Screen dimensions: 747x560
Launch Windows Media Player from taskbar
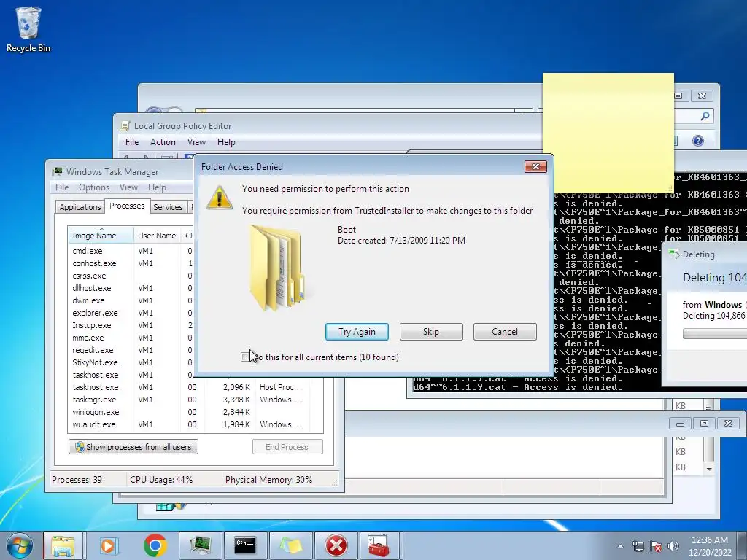coord(108,545)
